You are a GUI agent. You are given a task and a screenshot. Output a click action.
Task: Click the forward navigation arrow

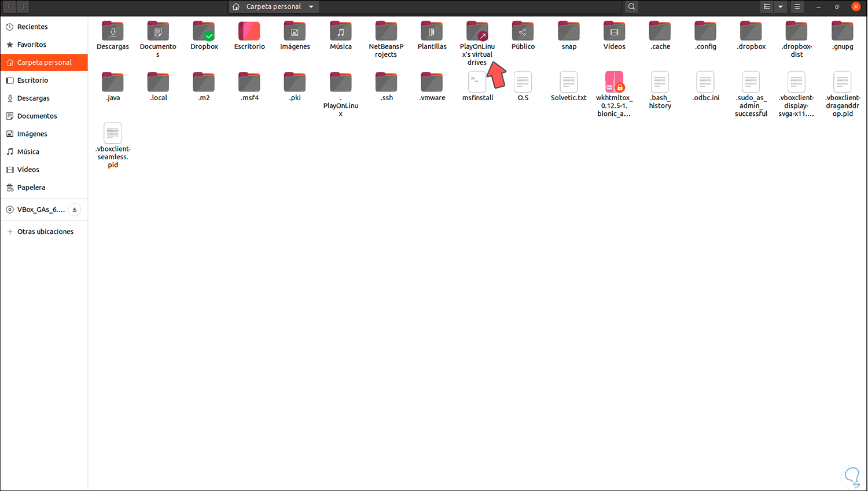[x=23, y=6]
